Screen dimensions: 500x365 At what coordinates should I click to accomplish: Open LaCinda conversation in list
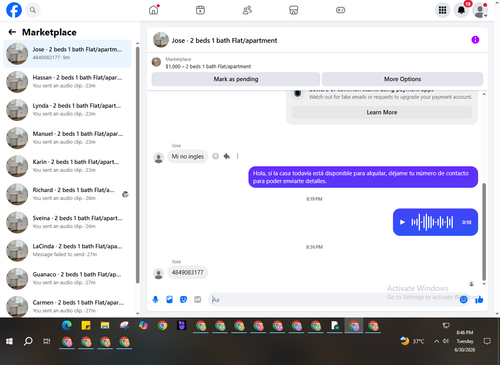pyautogui.click(x=68, y=250)
